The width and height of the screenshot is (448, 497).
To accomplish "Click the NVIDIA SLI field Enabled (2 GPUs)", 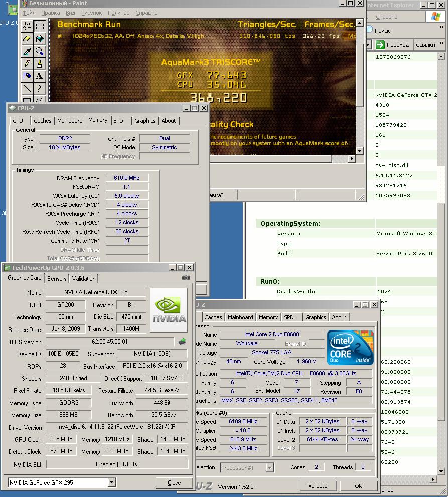I will pyautogui.click(x=117, y=464).
